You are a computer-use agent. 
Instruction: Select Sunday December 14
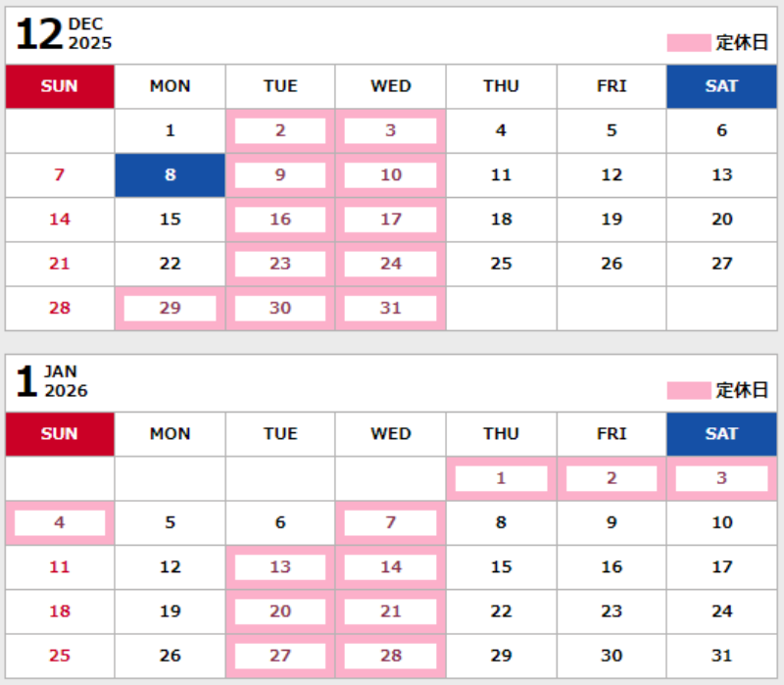(60, 220)
